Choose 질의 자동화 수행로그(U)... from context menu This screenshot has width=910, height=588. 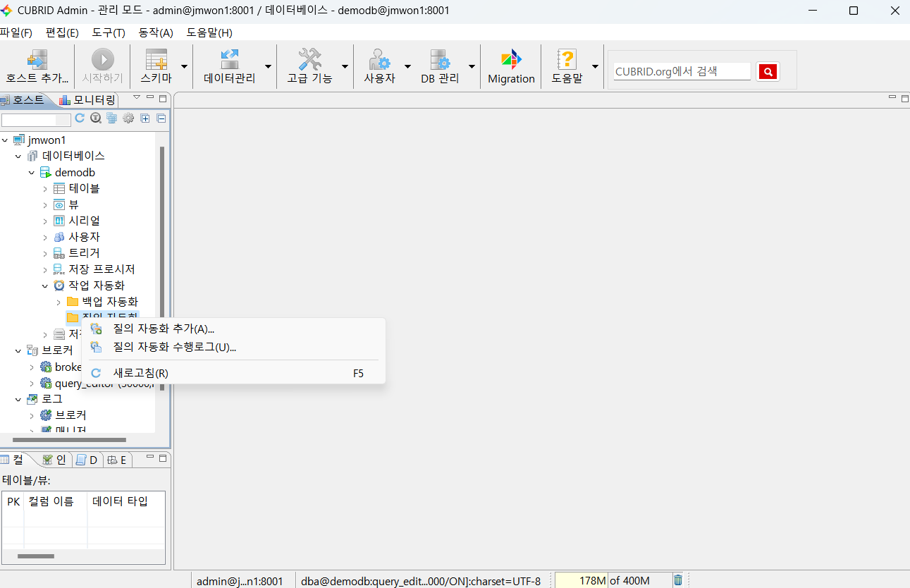pyautogui.click(x=233, y=347)
